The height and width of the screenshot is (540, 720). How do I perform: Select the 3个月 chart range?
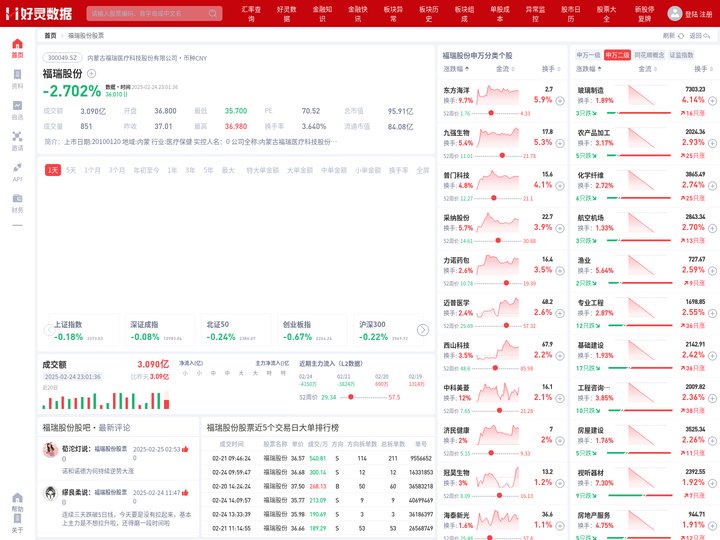[117, 170]
